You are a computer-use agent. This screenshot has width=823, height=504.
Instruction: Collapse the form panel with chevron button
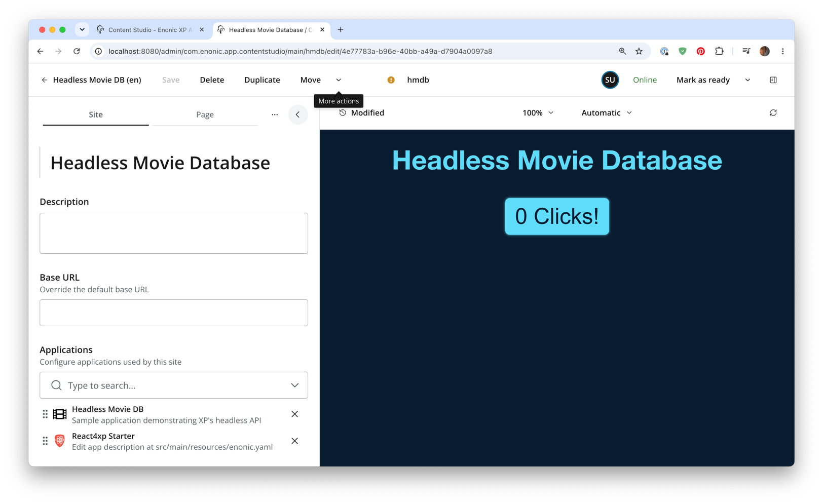(297, 114)
